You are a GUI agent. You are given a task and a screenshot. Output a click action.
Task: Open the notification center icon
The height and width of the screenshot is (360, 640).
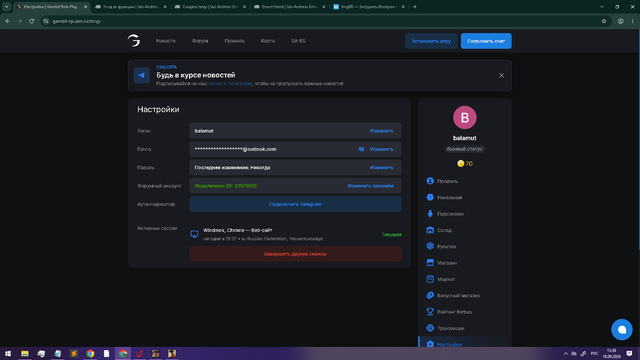point(629,353)
